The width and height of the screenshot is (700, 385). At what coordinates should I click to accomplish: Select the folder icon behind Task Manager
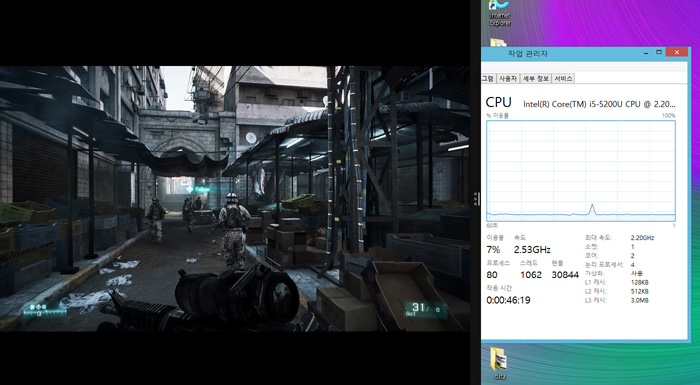[498, 42]
